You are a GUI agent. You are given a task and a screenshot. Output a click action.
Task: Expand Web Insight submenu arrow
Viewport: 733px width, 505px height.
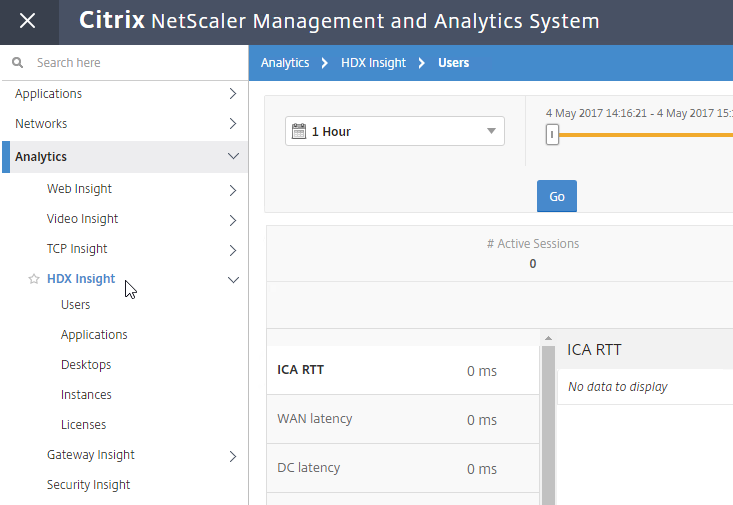[233, 190]
